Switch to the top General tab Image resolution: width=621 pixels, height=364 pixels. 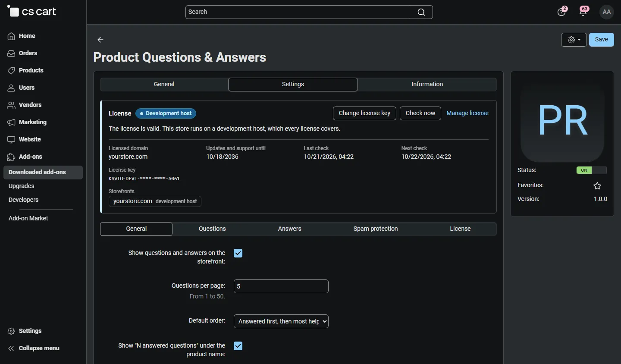tap(164, 85)
